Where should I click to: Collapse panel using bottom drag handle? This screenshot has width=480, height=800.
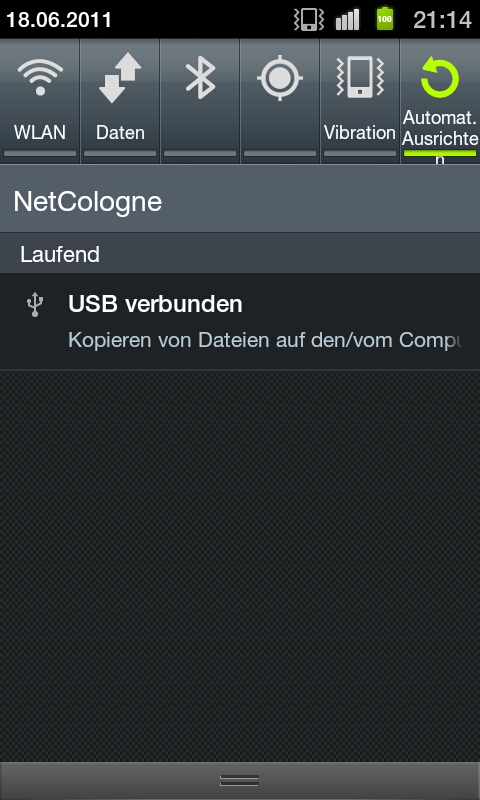pyautogui.click(x=240, y=780)
